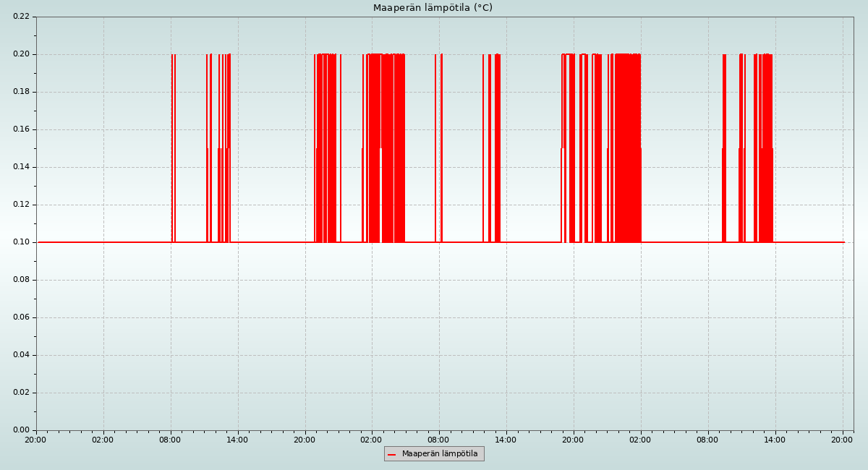Pick the 0.12 value on y-axis
The width and height of the screenshot is (868, 470).
pos(21,205)
